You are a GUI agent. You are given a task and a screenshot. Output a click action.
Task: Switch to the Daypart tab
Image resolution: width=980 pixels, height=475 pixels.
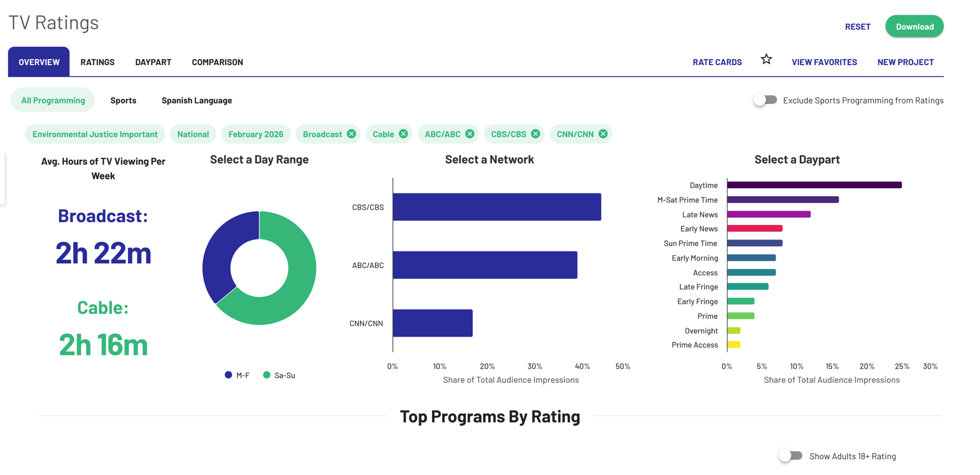click(153, 62)
